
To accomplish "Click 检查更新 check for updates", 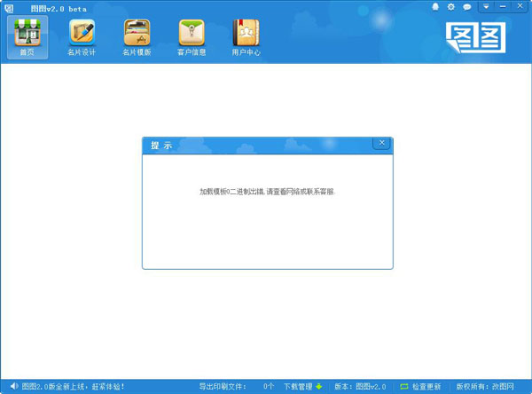I will click(426, 386).
